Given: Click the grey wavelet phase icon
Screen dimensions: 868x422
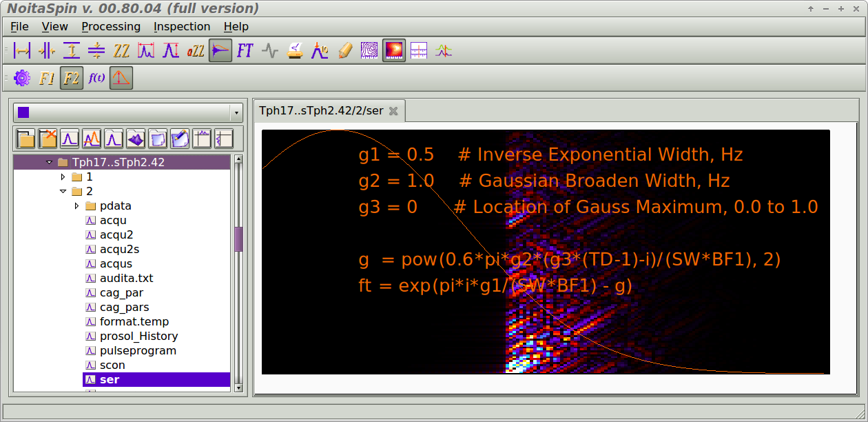Looking at the screenshot, I should pyautogui.click(x=270, y=50).
